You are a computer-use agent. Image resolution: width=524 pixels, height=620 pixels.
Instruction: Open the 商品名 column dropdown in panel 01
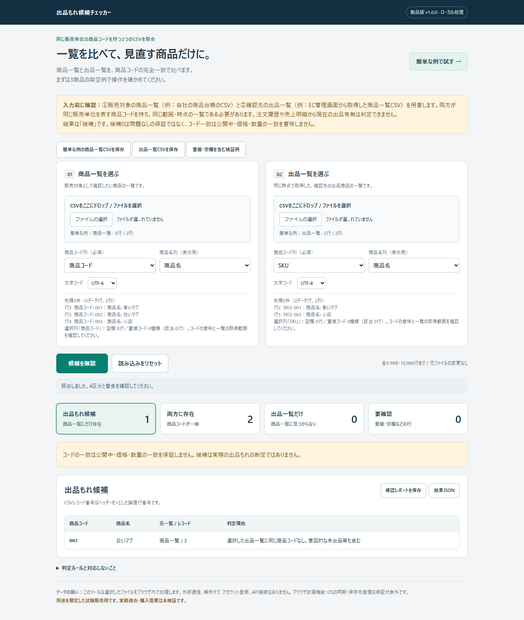(x=205, y=265)
